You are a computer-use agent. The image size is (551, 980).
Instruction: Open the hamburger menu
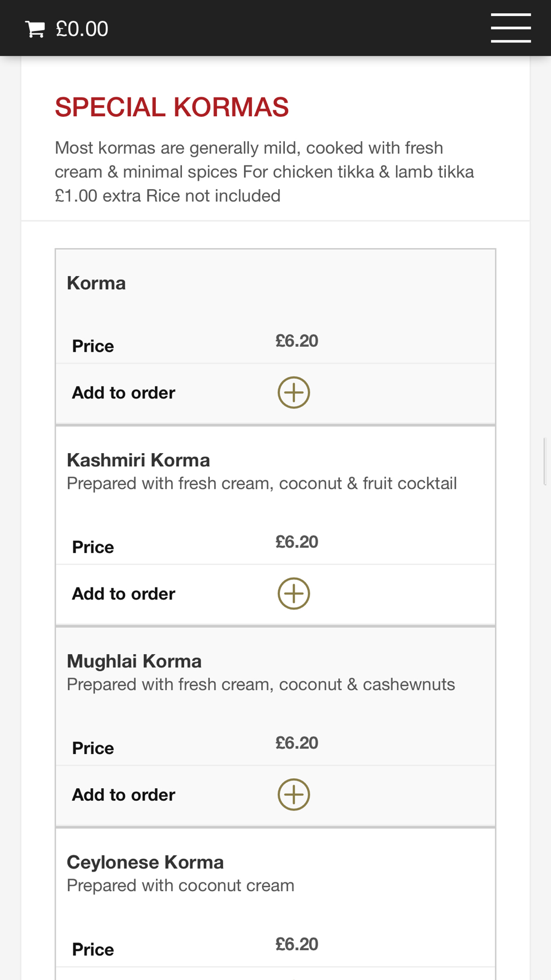tap(511, 28)
